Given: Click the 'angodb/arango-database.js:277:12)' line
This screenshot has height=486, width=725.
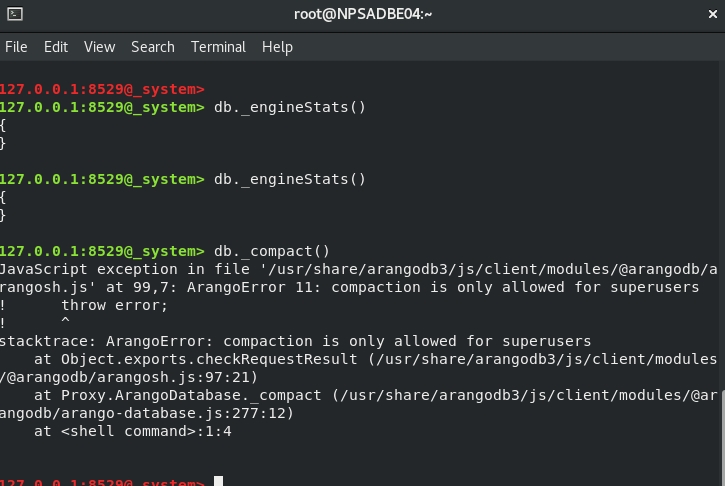Looking at the screenshot, I should click(x=147, y=413).
